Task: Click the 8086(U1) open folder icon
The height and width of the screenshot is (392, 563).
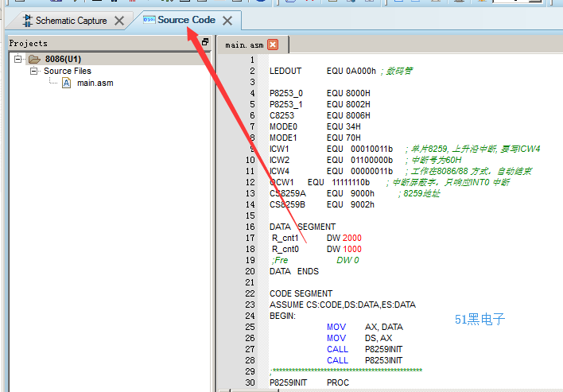Action: 34,59
